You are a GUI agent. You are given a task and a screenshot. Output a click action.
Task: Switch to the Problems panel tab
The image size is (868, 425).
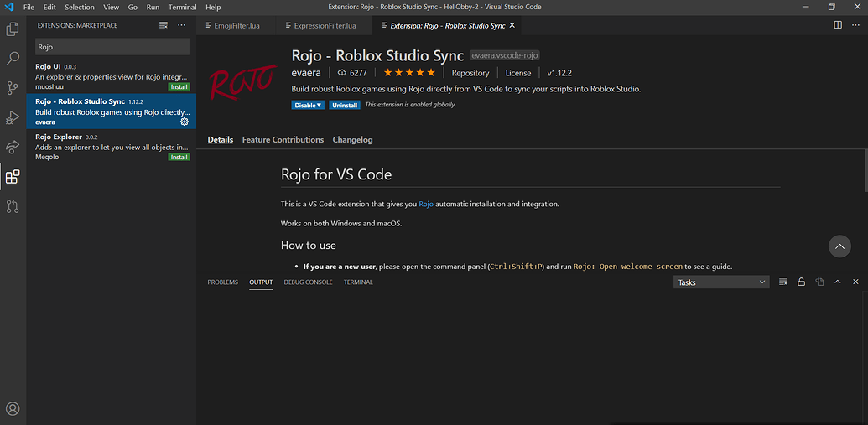[222, 282]
